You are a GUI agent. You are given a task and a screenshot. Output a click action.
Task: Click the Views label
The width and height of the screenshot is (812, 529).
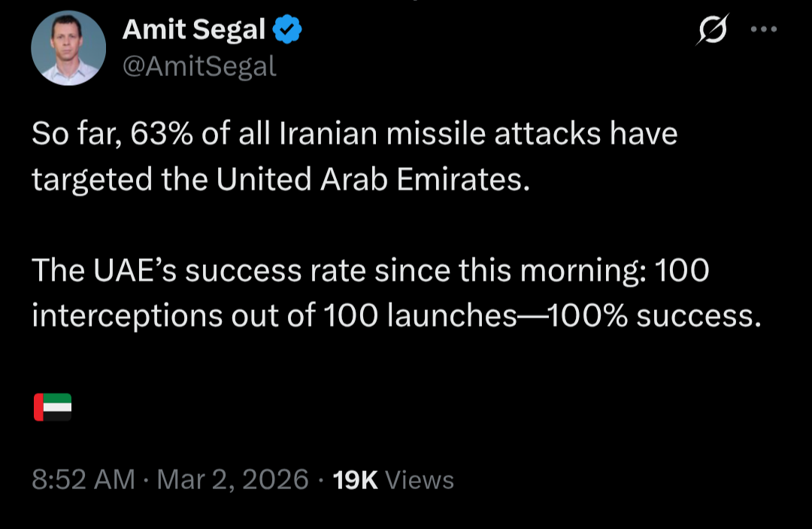pyautogui.click(x=420, y=480)
